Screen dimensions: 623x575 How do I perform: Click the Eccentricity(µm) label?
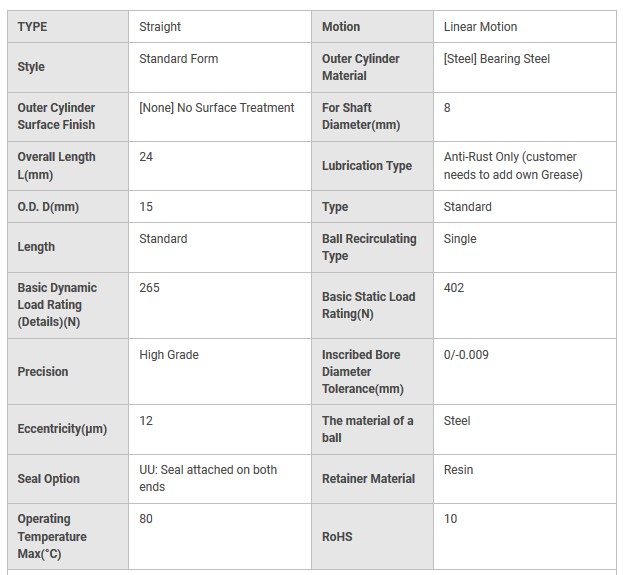pos(62,429)
